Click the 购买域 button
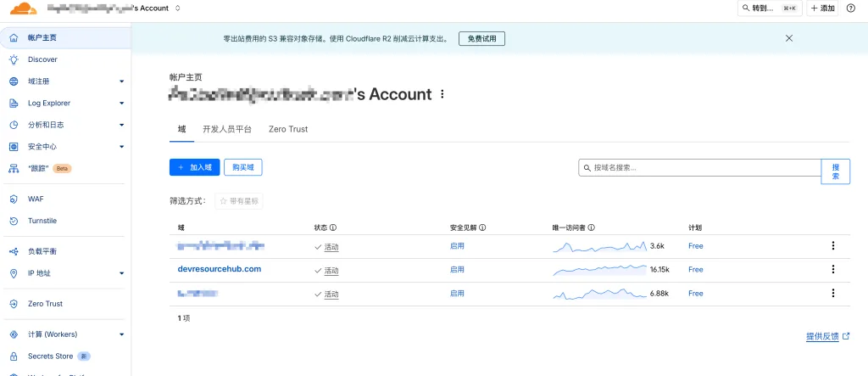The image size is (868, 376). [x=243, y=167]
